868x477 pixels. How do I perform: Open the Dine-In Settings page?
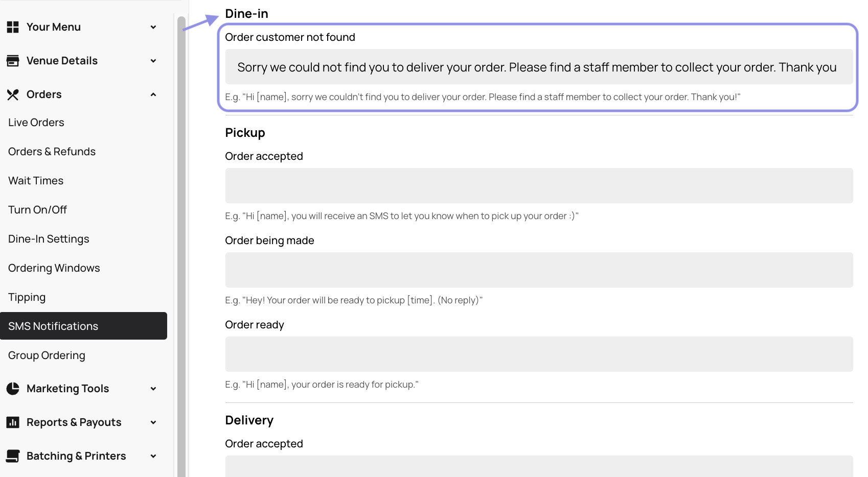pyautogui.click(x=49, y=238)
